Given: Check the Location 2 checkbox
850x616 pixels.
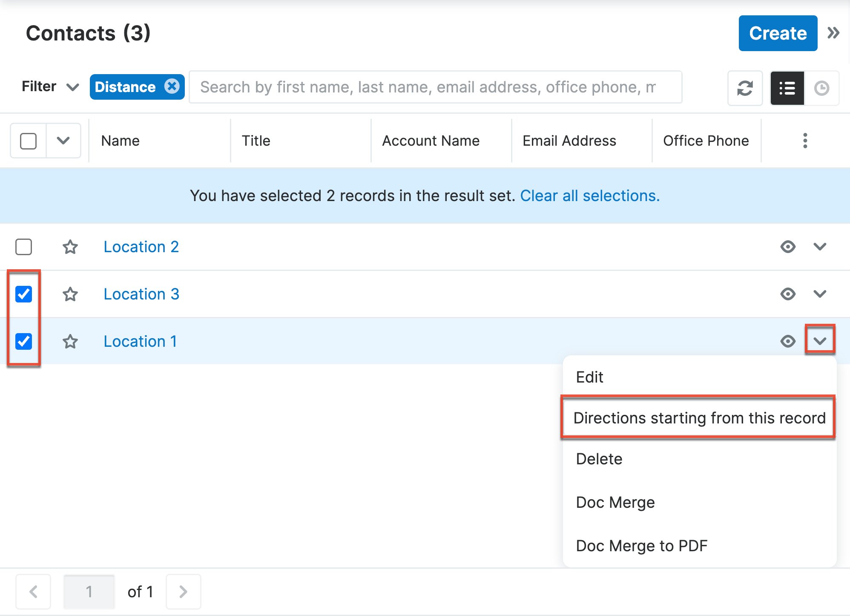Looking at the screenshot, I should click(x=24, y=247).
